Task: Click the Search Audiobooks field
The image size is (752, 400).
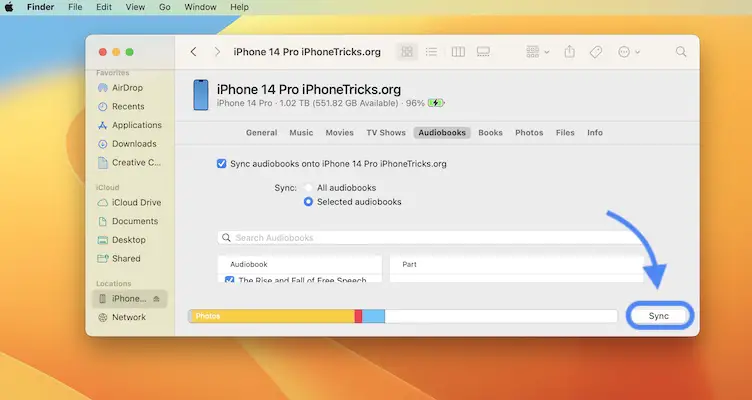Action: pyautogui.click(x=430, y=238)
